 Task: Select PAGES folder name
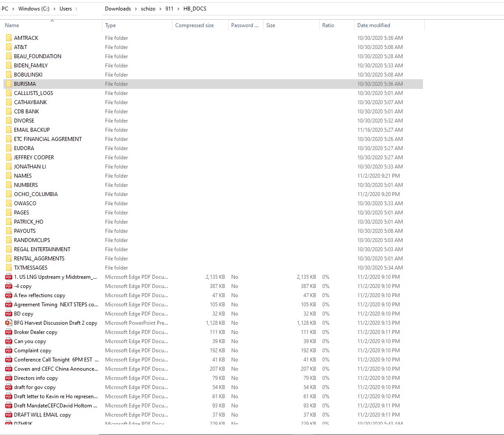tap(21, 213)
